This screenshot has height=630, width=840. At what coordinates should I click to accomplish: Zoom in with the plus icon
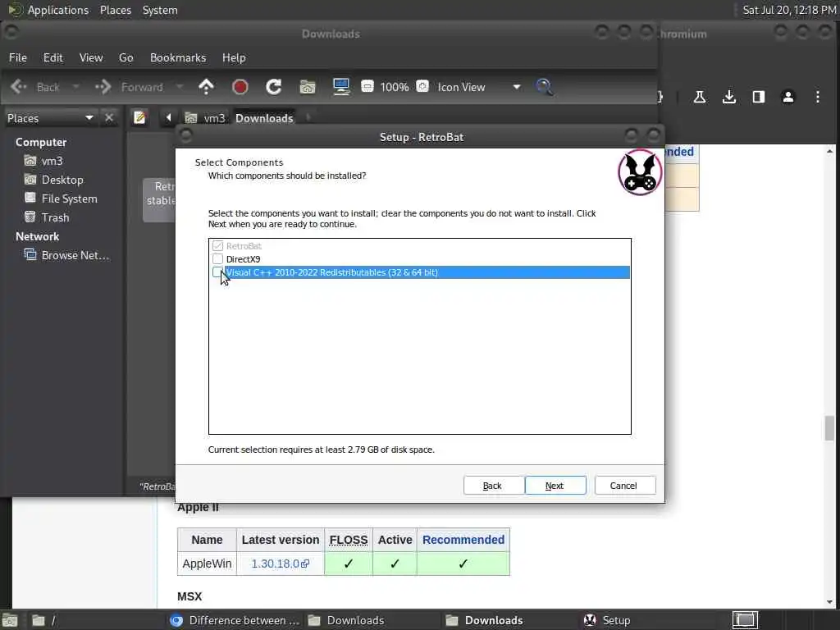click(x=422, y=85)
